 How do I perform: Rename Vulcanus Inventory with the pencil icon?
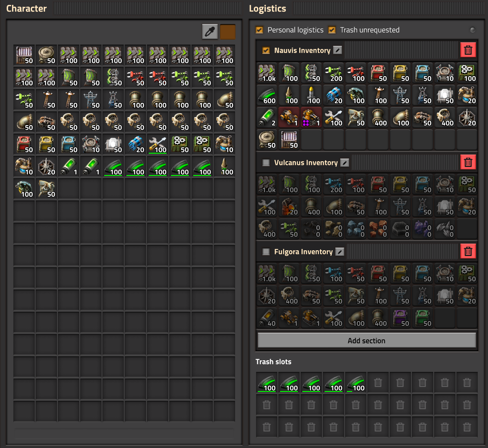tap(345, 163)
